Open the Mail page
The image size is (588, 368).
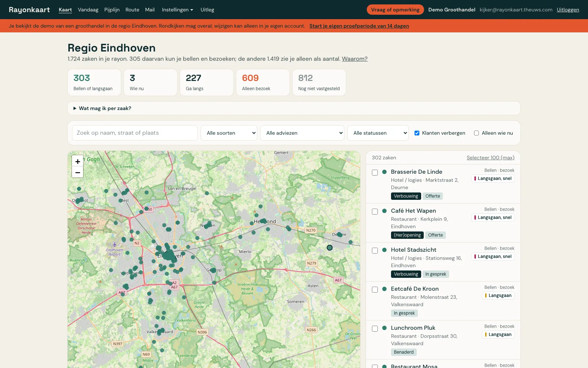pos(150,10)
